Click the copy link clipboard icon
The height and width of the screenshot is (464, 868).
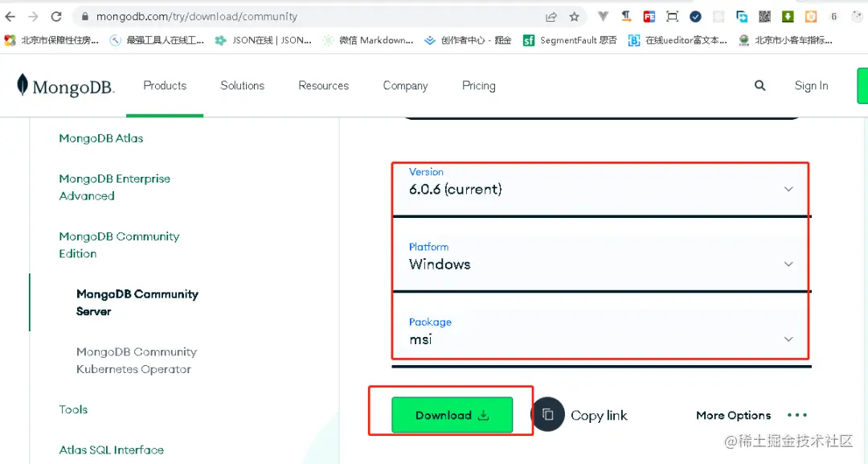548,414
